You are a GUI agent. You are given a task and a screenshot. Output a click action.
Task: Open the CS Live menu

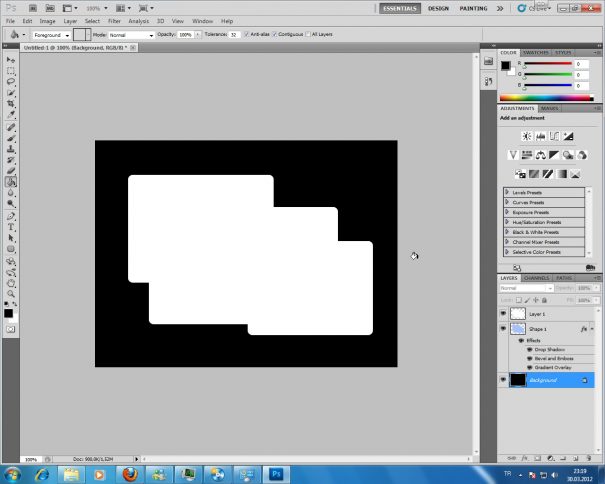(x=535, y=8)
